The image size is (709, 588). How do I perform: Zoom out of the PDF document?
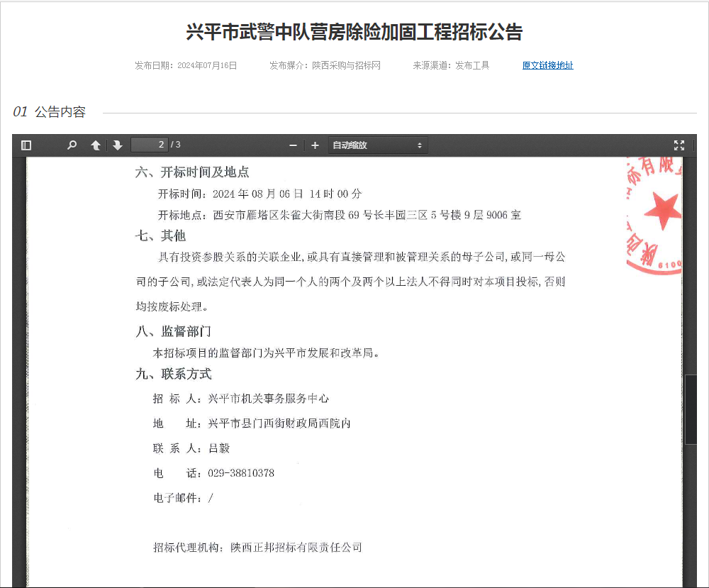click(293, 145)
